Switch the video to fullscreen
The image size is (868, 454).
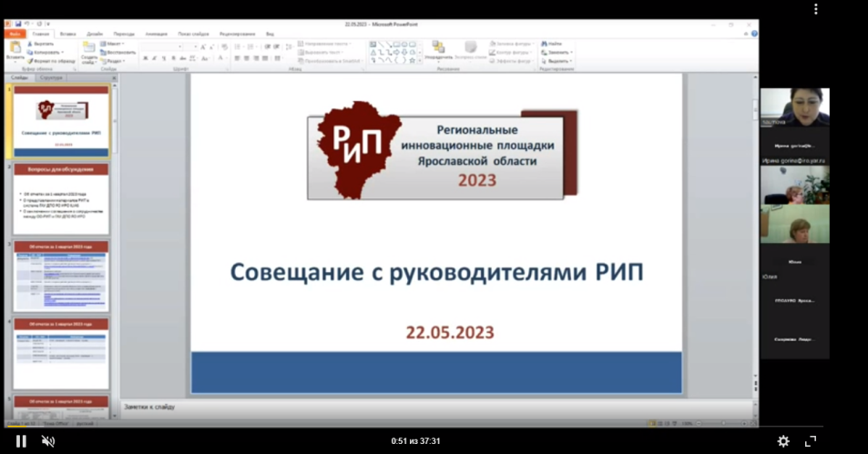(x=811, y=440)
